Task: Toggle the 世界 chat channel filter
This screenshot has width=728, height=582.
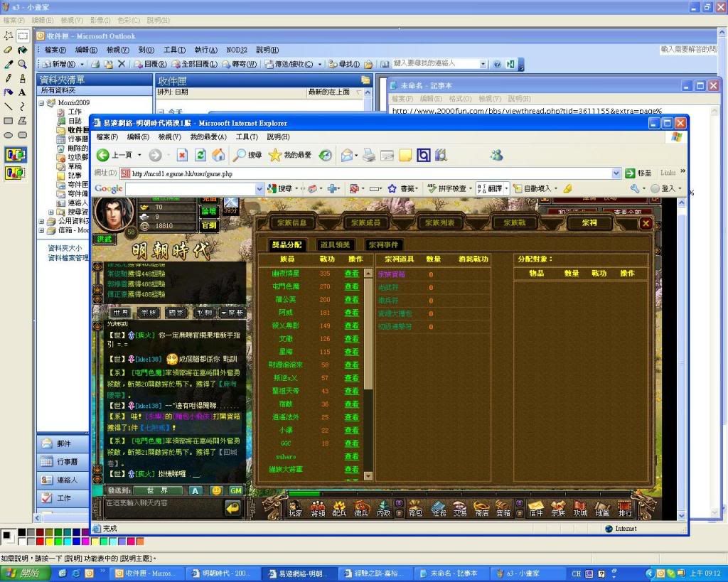Action: tap(121, 313)
